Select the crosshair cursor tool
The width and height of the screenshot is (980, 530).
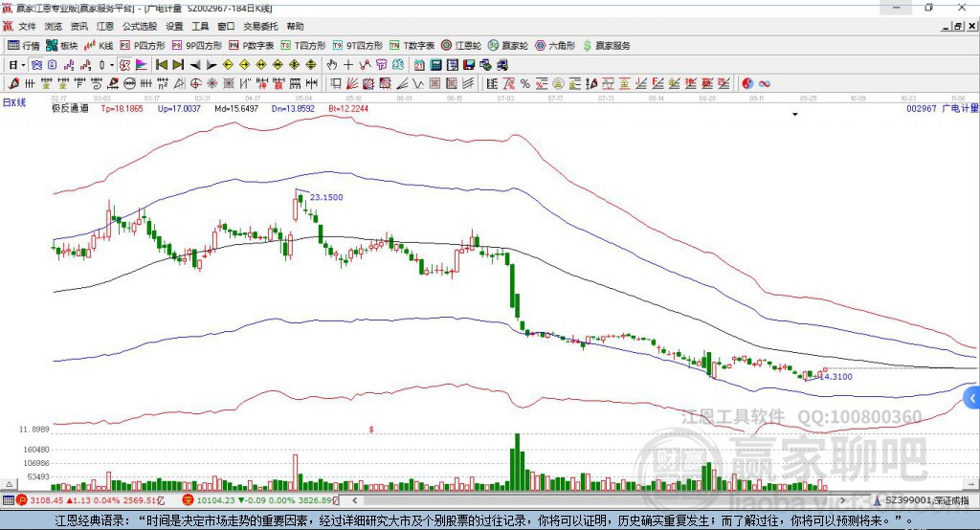point(348,65)
